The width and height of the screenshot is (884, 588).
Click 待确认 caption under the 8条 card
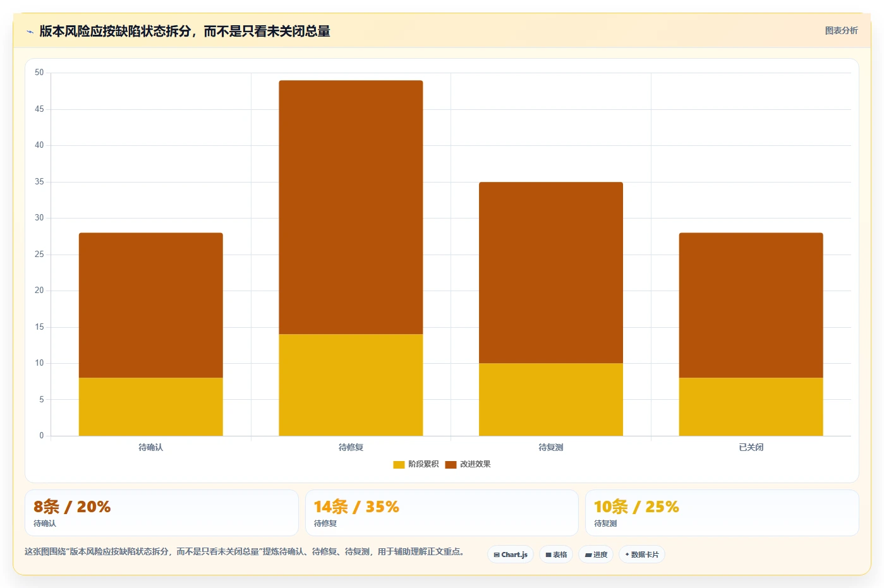(x=45, y=524)
